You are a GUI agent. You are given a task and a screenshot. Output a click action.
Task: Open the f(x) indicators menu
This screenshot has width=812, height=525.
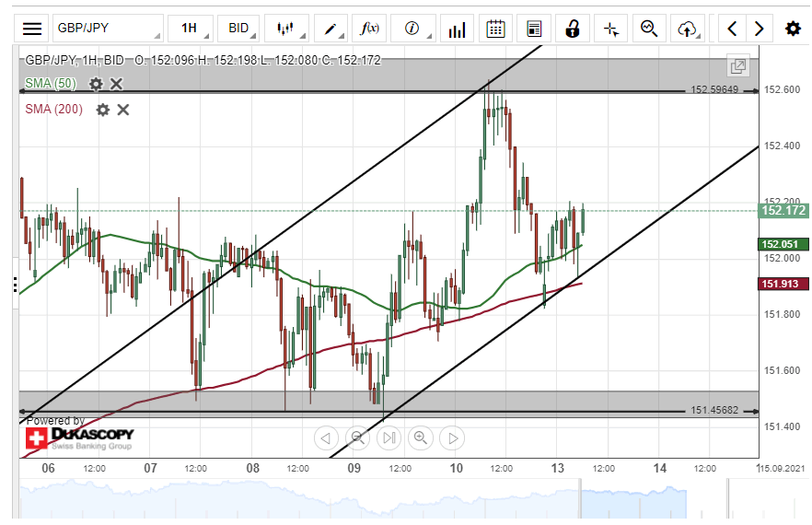coord(369,28)
